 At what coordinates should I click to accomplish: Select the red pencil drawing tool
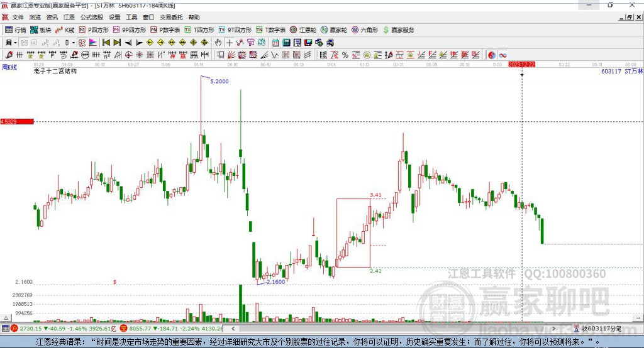click(9, 55)
